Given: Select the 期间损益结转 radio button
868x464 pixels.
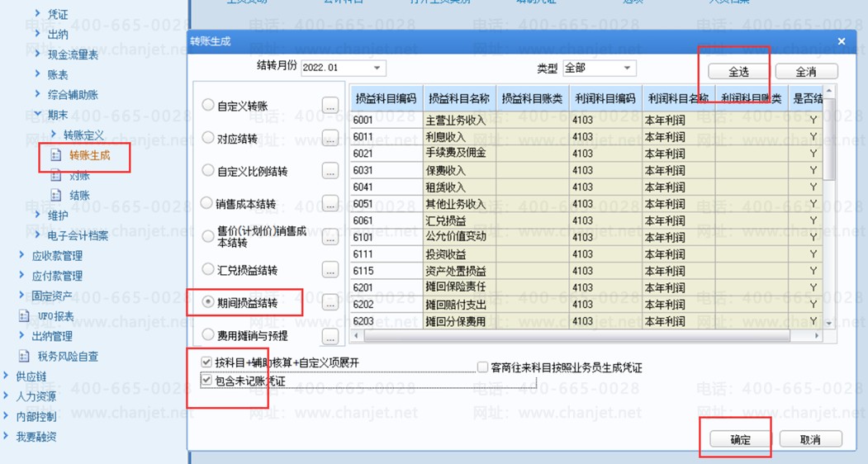Looking at the screenshot, I should coord(208,302).
